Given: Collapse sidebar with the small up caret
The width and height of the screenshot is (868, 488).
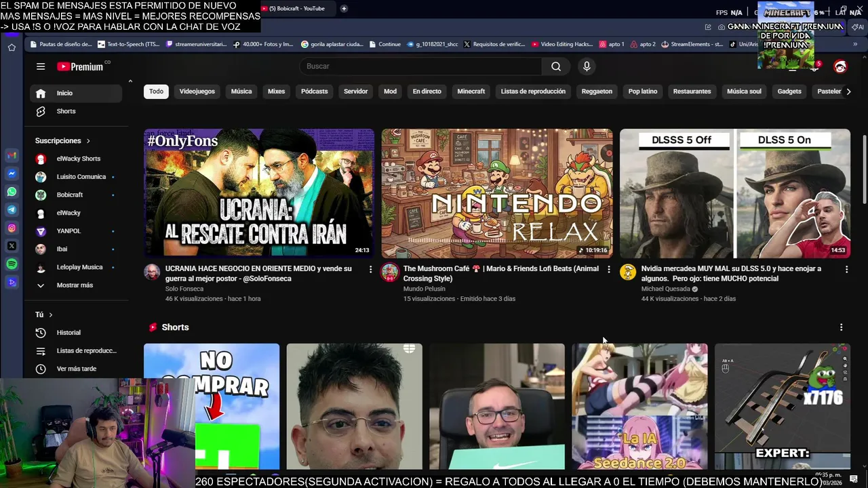Looking at the screenshot, I should (x=130, y=81).
